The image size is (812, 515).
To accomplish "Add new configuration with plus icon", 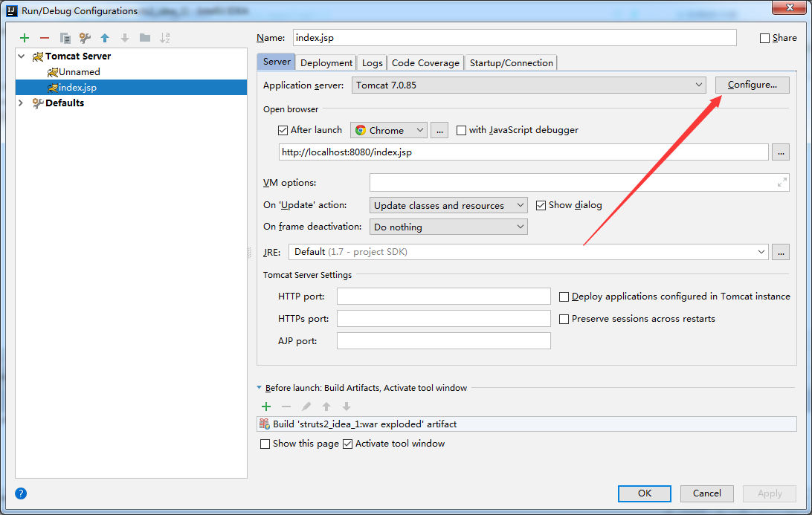I will (x=25, y=38).
